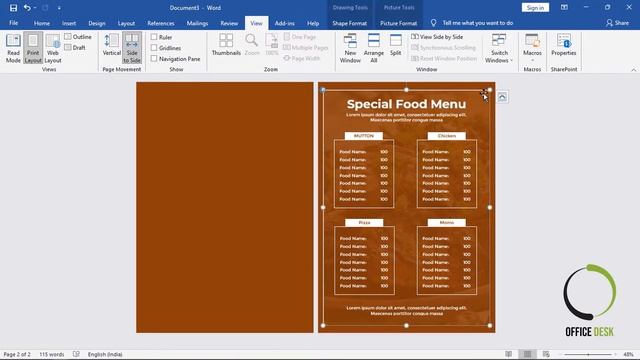This screenshot has width=640, height=360.
Task: Open Customize Quick Access Toolbar arrow
Action: [x=59, y=8]
